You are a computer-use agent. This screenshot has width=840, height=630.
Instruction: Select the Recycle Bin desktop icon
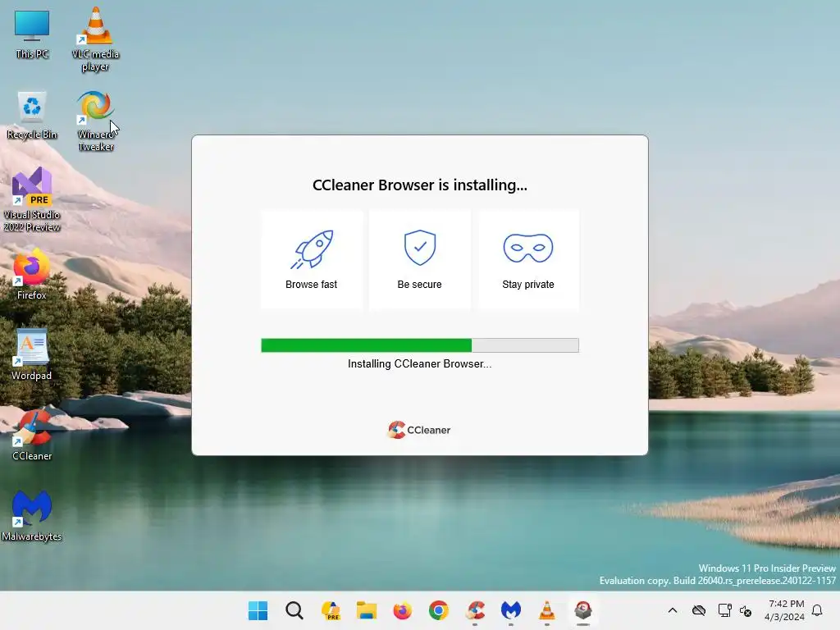(x=32, y=115)
